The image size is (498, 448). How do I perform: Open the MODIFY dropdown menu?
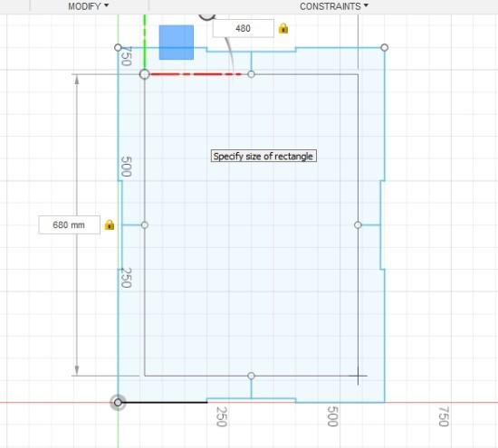point(89,6)
